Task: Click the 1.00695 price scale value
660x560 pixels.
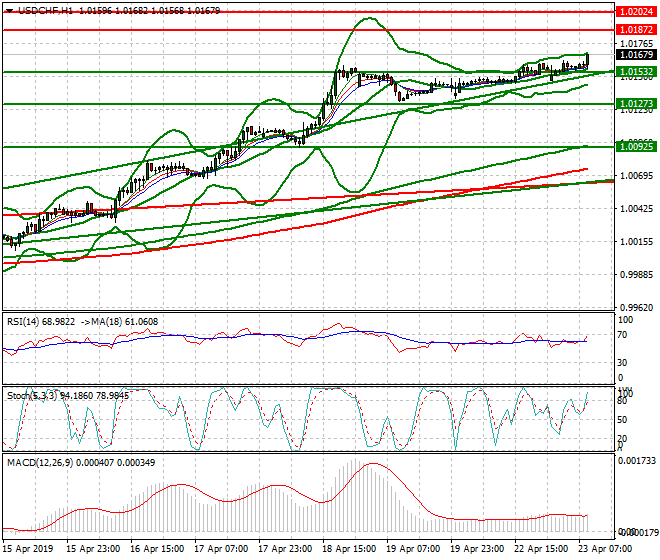Action: click(637, 176)
